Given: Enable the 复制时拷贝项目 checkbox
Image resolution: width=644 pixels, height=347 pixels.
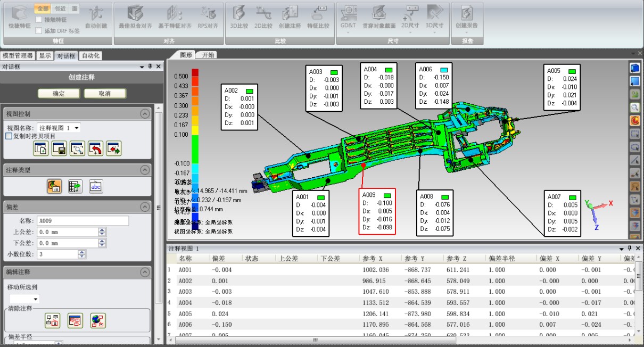Looking at the screenshot, I should click(9, 136).
